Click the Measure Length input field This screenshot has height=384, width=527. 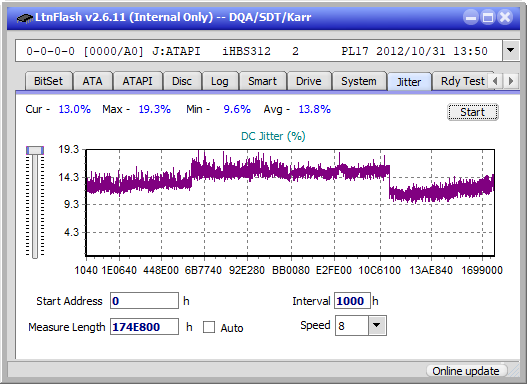[145, 327]
